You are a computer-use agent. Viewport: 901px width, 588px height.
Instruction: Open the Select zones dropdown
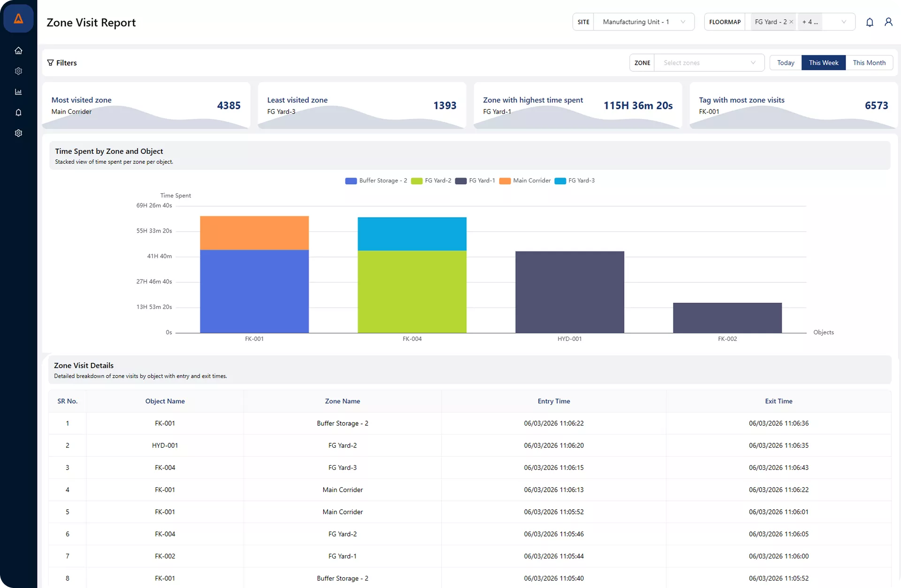click(709, 63)
